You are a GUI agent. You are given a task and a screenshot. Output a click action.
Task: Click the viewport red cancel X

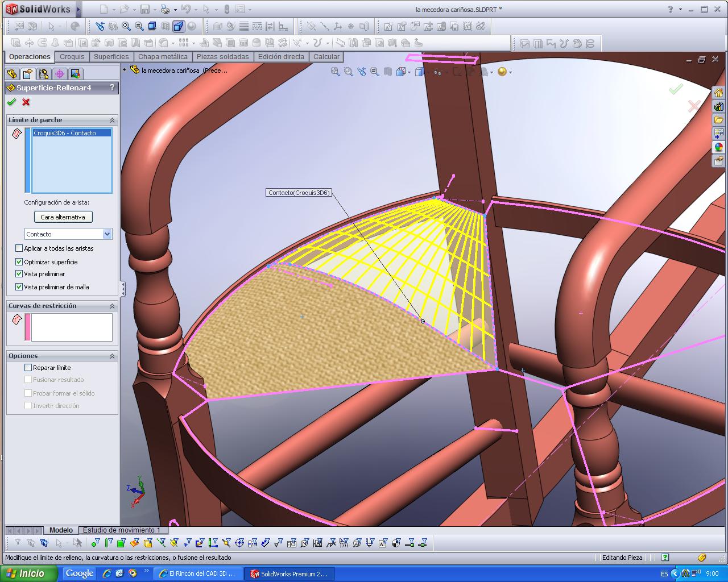(x=694, y=106)
